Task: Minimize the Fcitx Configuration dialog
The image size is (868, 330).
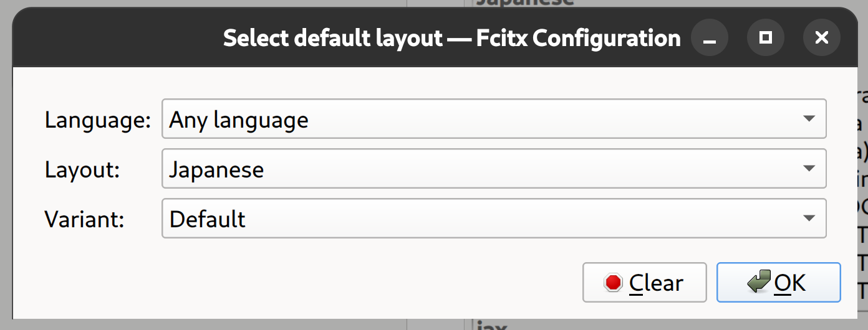Action: (x=709, y=39)
